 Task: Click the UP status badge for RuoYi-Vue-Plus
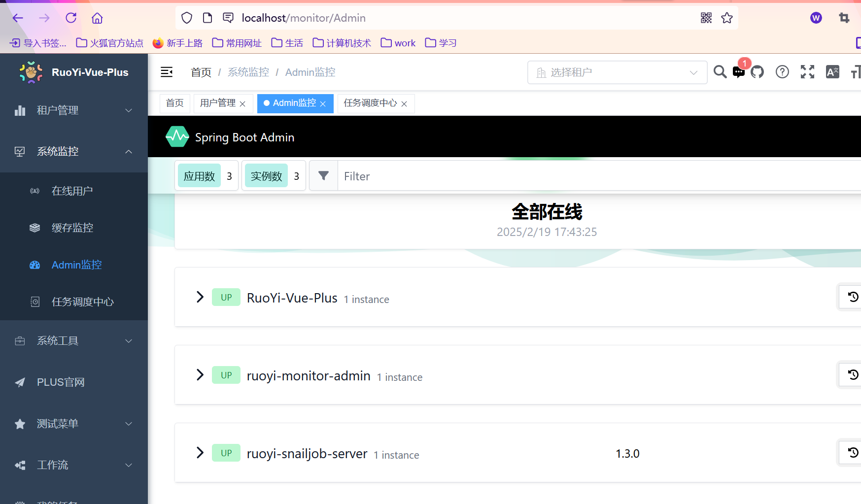click(x=226, y=297)
